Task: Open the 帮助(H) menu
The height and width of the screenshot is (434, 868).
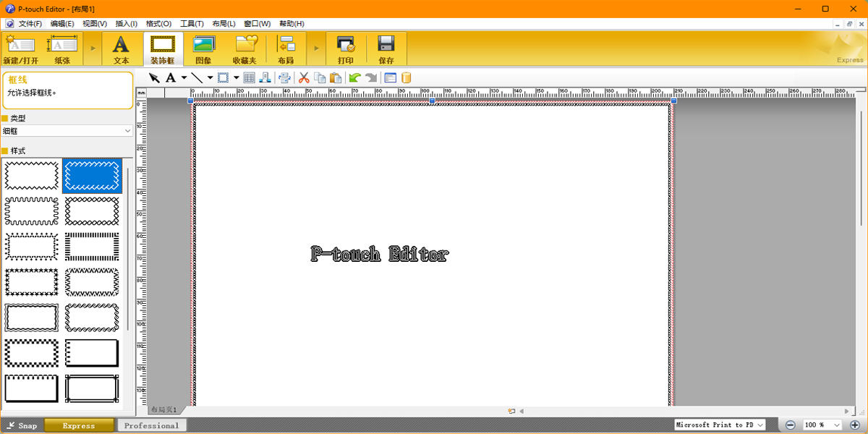Action: (x=292, y=24)
